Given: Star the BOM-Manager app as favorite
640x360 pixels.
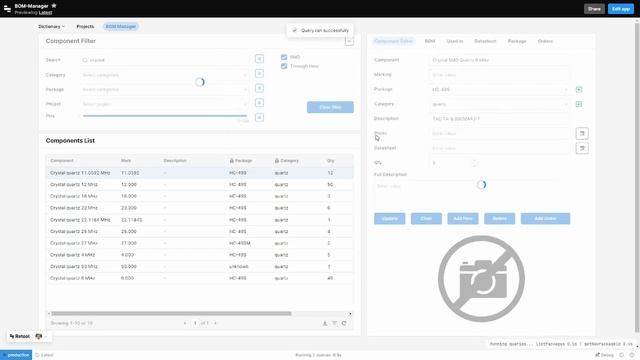Looking at the screenshot, I should pos(54,6).
